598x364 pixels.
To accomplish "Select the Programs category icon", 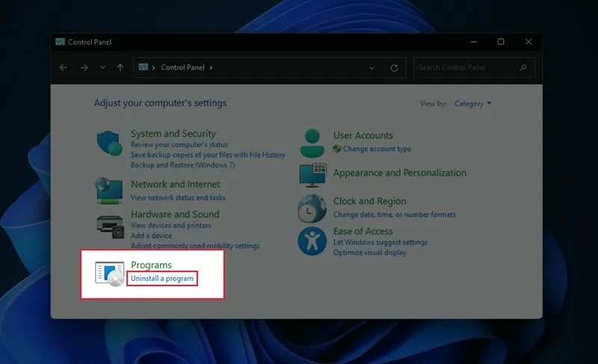I will pyautogui.click(x=110, y=274).
